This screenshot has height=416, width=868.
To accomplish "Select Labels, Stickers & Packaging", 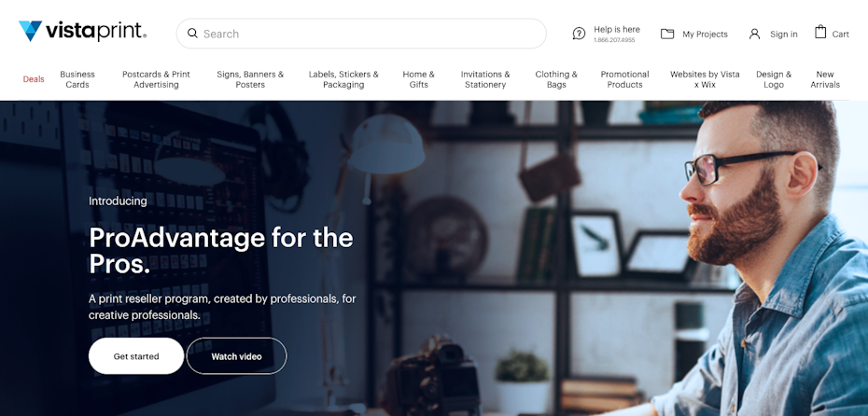I will point(343,79).
